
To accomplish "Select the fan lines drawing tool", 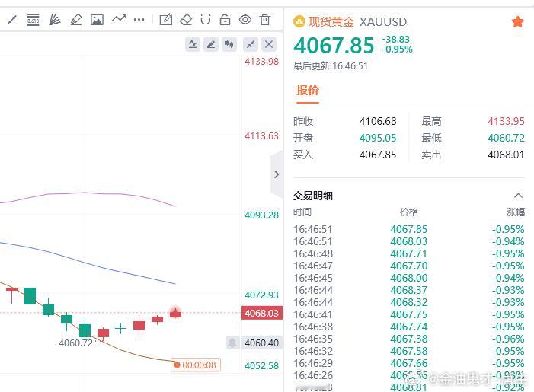I will [x=55, y=20].
